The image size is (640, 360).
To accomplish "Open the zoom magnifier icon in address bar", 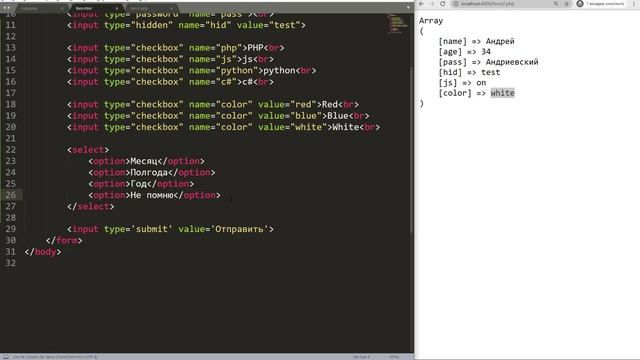I will pyautogui.click(x=556, y=4).
